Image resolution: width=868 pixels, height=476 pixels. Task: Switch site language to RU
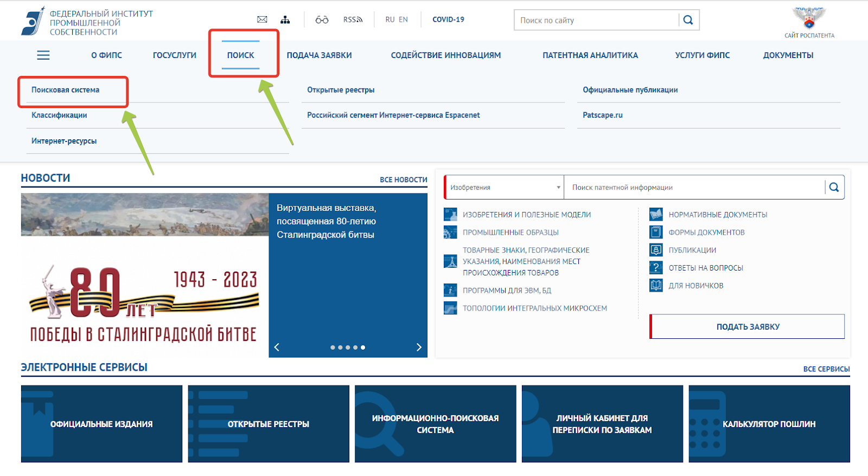(x=390, y=20)
